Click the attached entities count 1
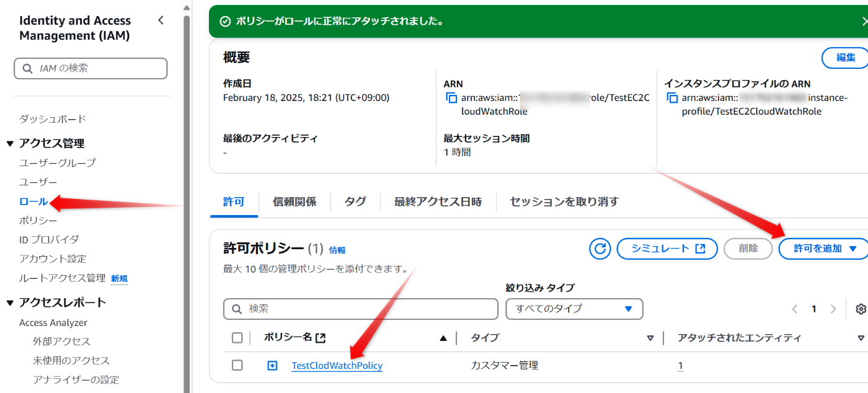This screenshot has height=393, width=868. [680, 366]
